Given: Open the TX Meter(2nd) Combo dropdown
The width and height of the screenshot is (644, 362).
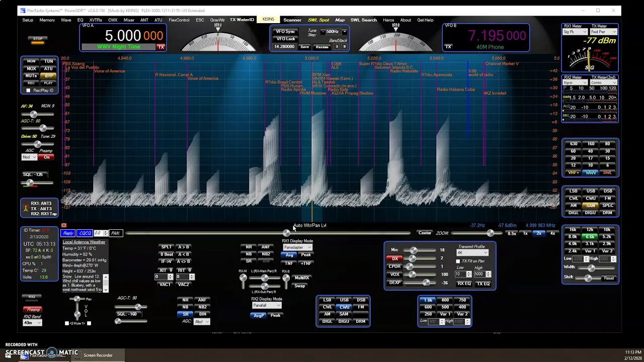Looking at the screenshot, I should tap(604, 82).
